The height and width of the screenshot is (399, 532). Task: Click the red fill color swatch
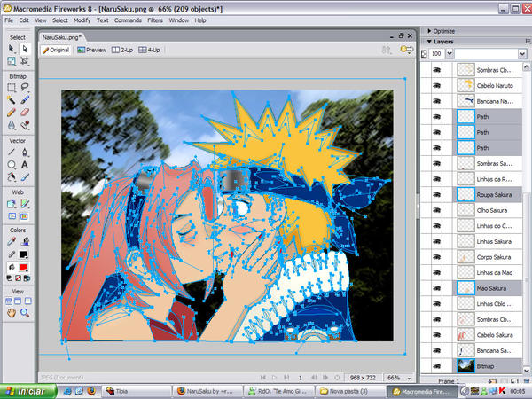pyautogui.click(x=23, y=268)
